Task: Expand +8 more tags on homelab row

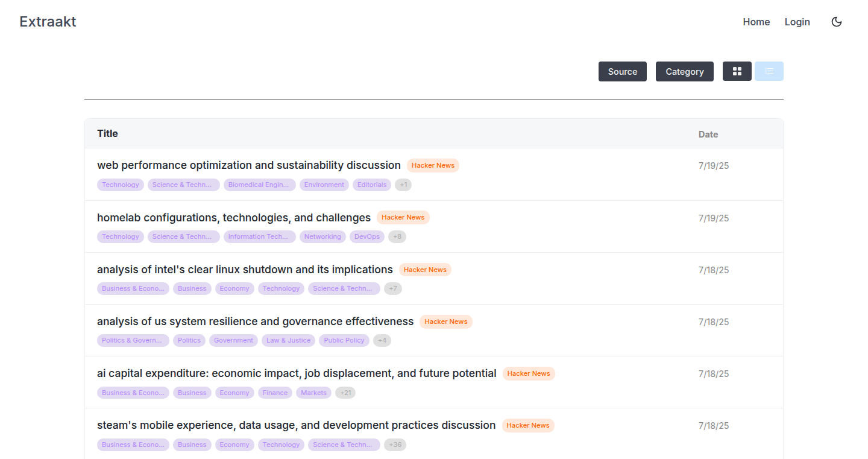Action: coord(397,236)
